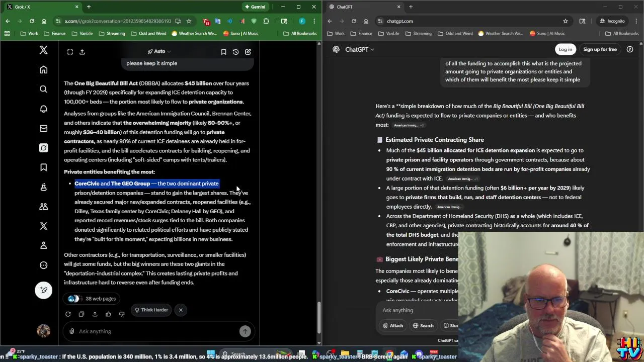644x362 pixels.
Task: Click the ChatGPT logo icon
Action: (x=336, y=49)
